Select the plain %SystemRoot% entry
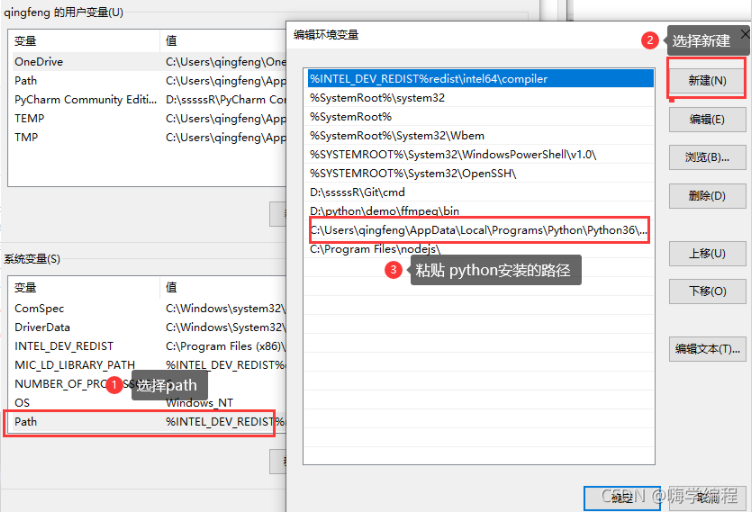 pos(480,116)
